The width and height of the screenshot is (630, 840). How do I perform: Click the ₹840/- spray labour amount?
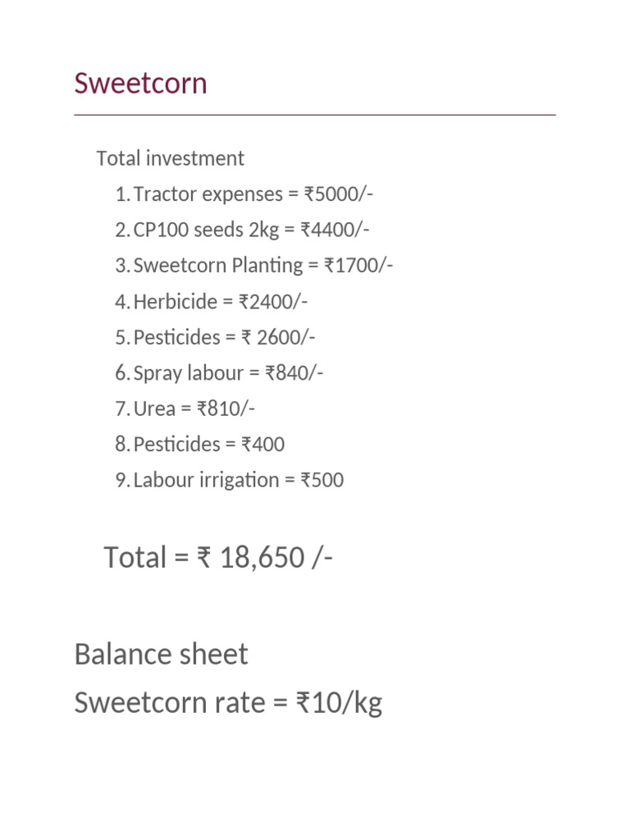(x=294, y=373)
